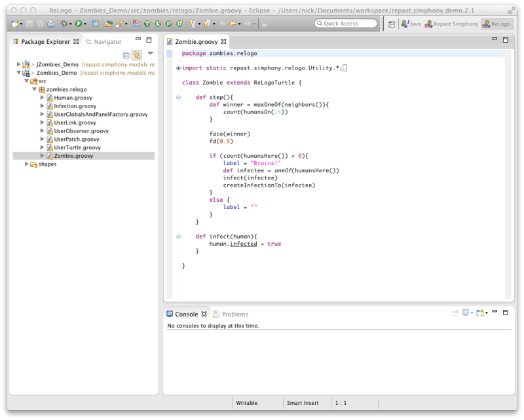Switch to the Java perspective
This screenshot has width=524, height=420.
[411, 24]
